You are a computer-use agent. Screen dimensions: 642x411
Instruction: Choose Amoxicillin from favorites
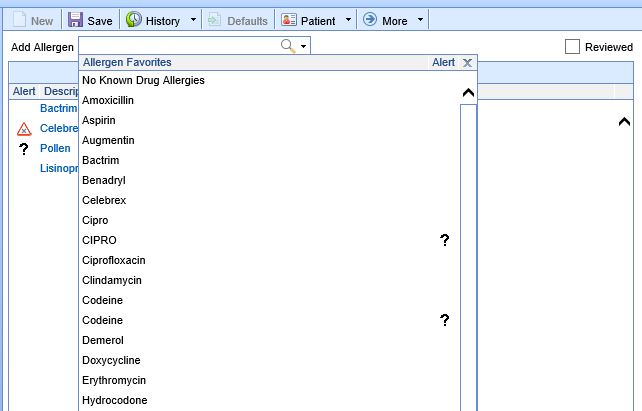[108, 100]
